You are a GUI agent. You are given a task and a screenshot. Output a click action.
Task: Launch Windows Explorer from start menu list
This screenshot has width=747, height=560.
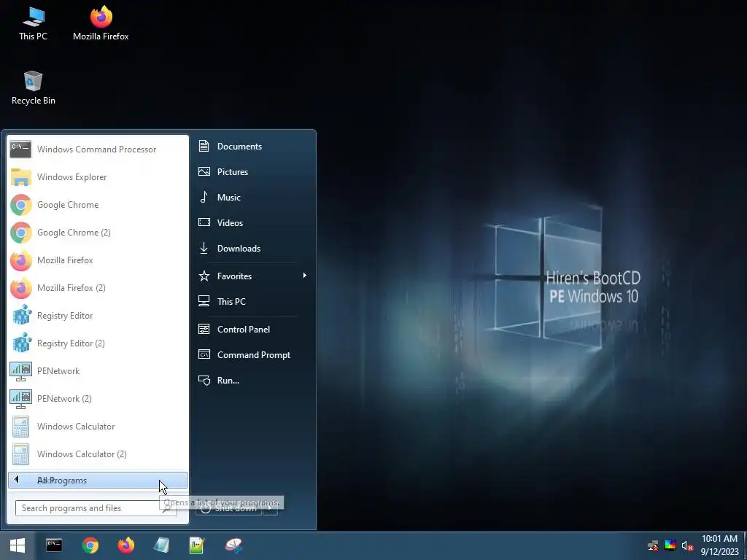tap(98, 177)
